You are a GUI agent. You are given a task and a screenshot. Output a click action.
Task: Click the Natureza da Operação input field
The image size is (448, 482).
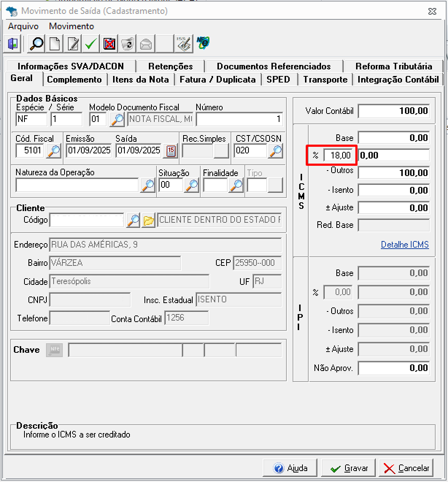tap(77, 185)
